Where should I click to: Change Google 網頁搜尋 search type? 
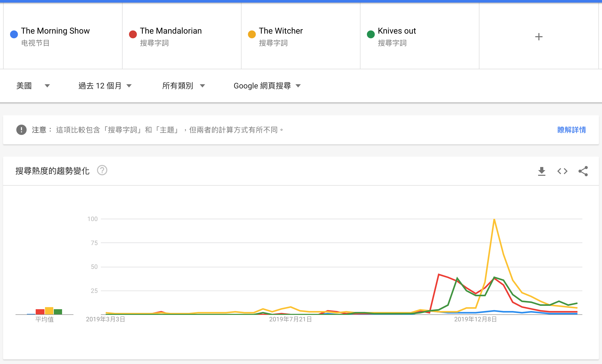[267, 86]
